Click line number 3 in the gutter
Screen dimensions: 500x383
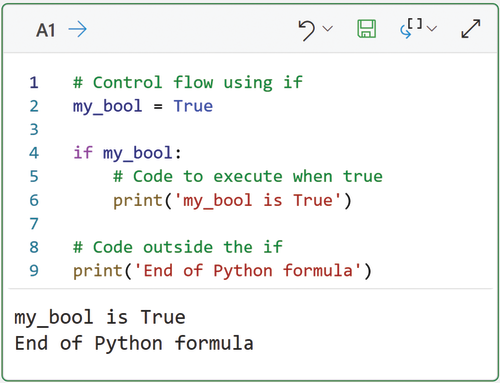[34, 130]
